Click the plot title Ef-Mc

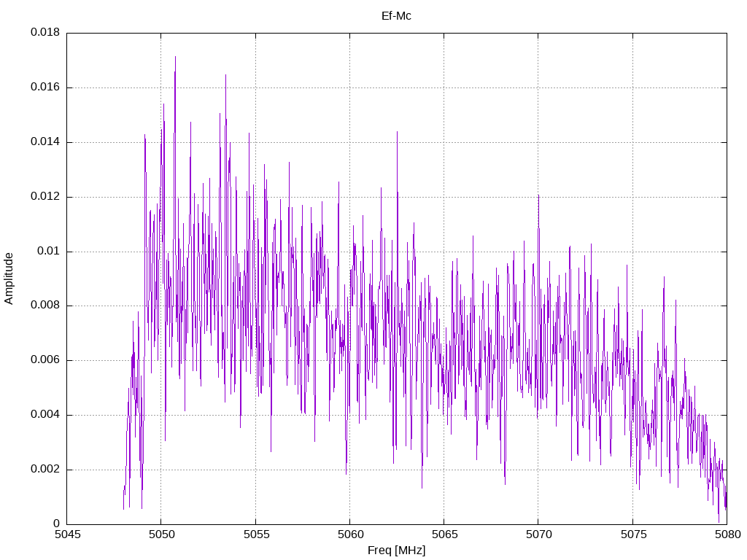click(x=396, y=16)
